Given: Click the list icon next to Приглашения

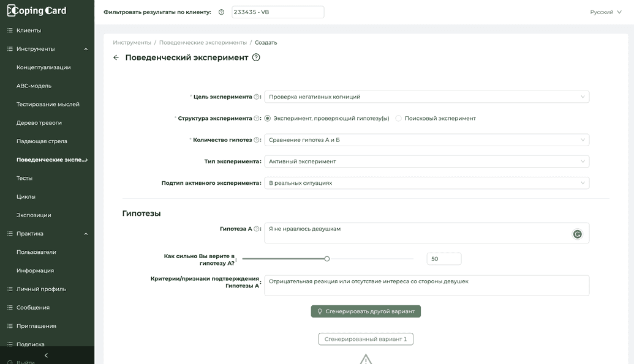Looking at the screenshot, I should point(10,326).
